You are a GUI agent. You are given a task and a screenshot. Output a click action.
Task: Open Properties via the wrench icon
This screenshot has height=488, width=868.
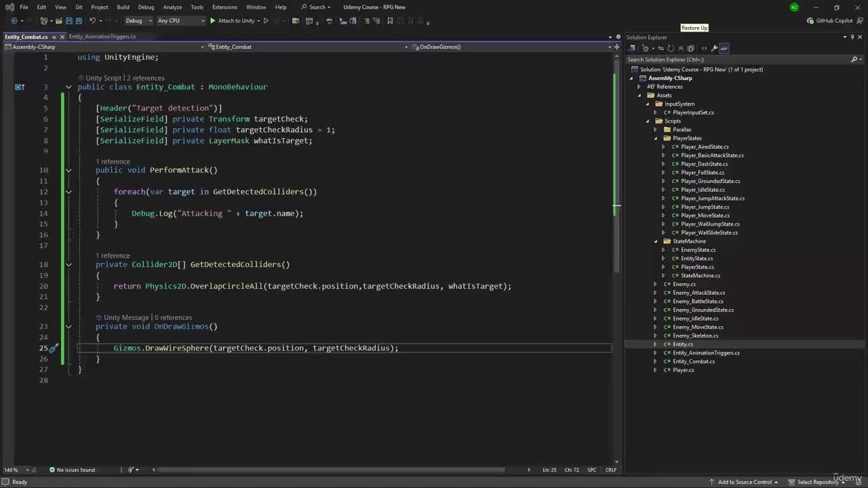point(714,48)
